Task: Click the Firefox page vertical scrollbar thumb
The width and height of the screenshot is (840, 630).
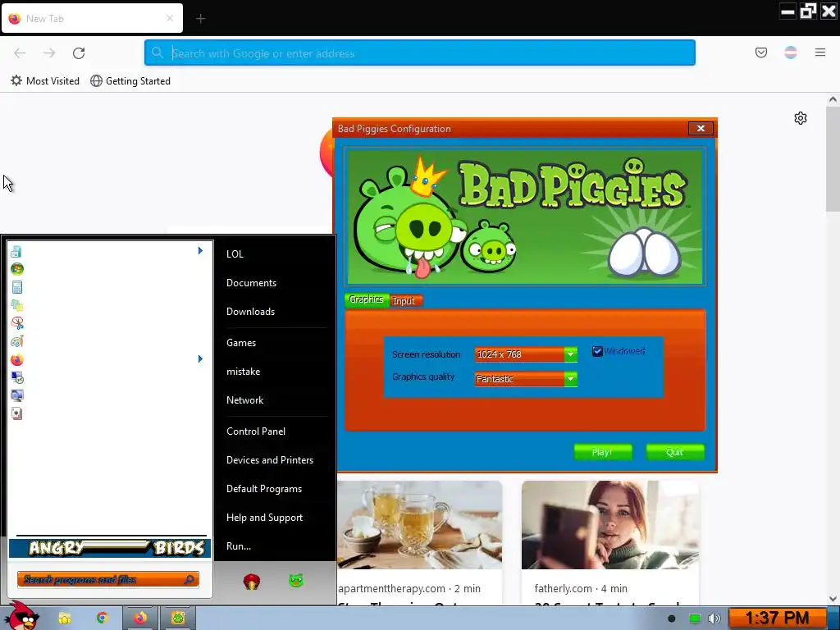Action: point(833,158)
